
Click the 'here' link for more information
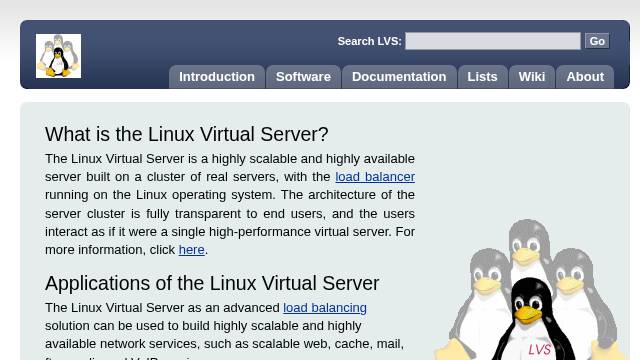pos(191,249)
